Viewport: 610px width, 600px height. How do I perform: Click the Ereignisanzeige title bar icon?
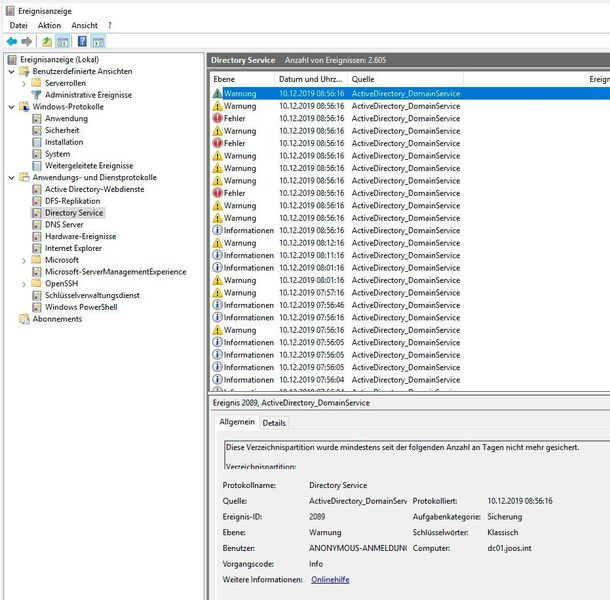coord(11,11)
